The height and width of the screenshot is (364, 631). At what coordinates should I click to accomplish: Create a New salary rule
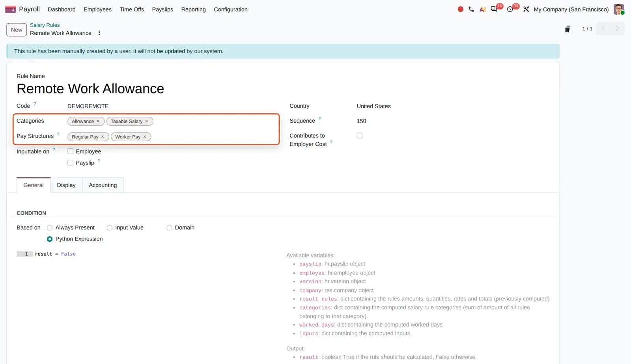click(17, 30)
